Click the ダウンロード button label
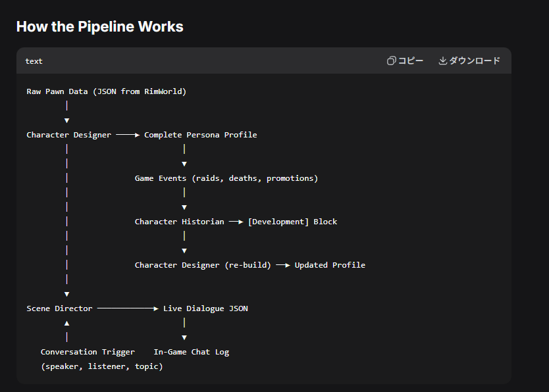The width and height of the screenshot is (549, 392). (x=475, y=61)
